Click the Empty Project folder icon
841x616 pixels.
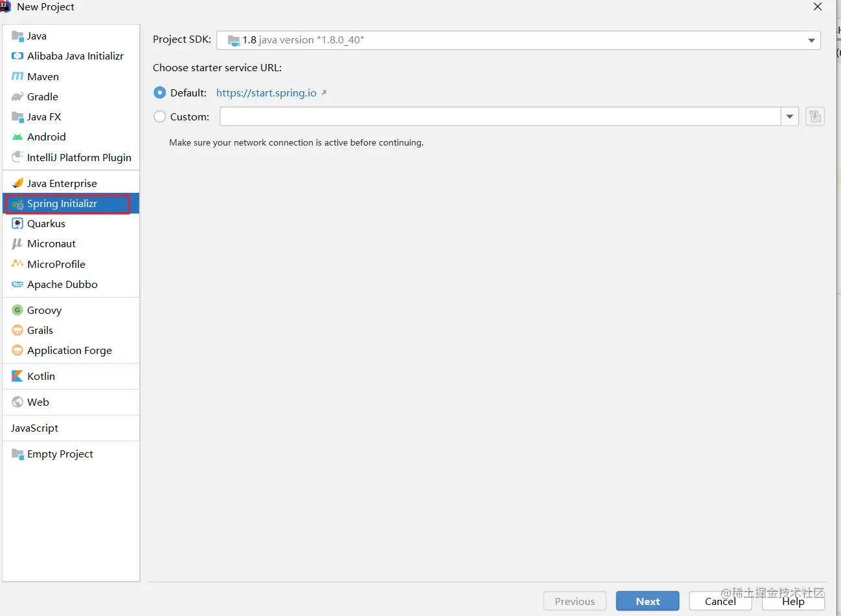[x=17, y=454]
